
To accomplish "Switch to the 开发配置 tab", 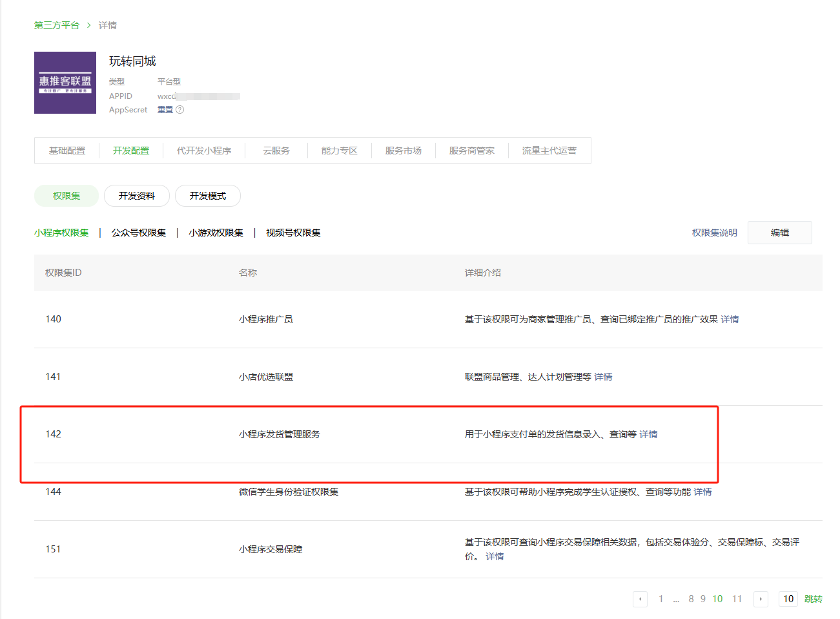I will coord(131,151).
